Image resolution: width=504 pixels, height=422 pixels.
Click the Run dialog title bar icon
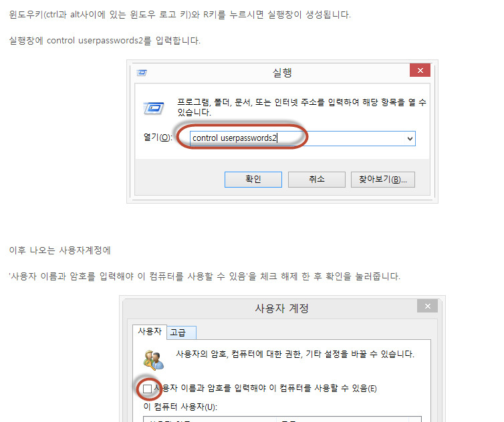tap(142, 73)
